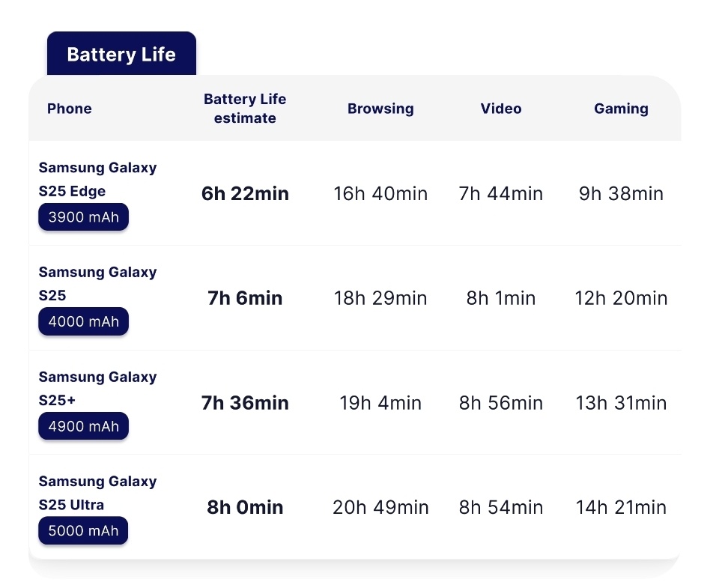Open the Samsung Galaxy S25 Edge entry
This screenshot has height=588, width=722.
click(x=97, y=179)
